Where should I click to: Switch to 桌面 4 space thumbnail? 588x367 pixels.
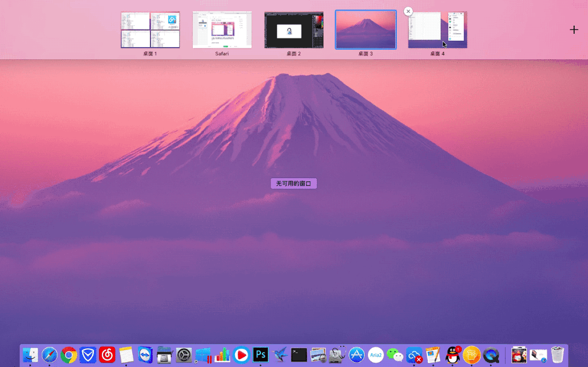click(438, 30)
